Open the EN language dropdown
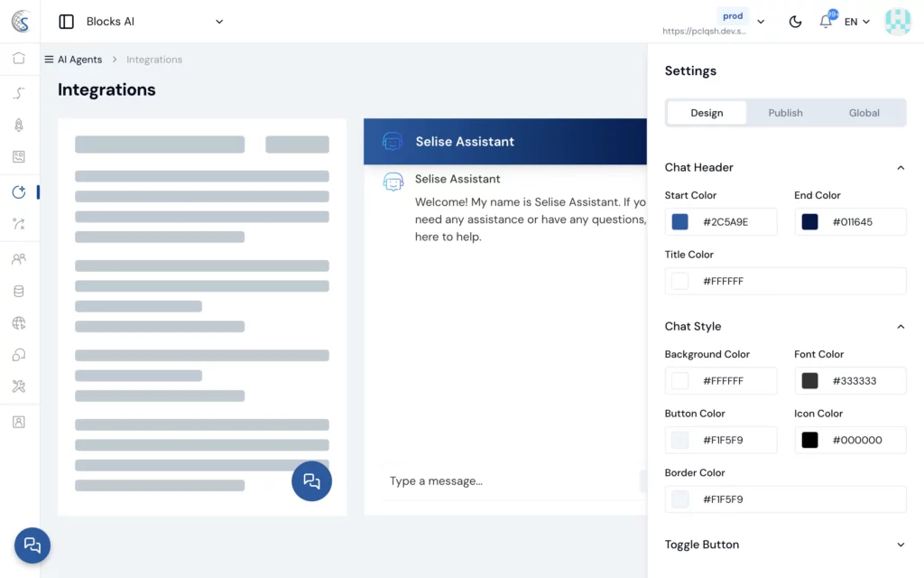 click(857, 22)
